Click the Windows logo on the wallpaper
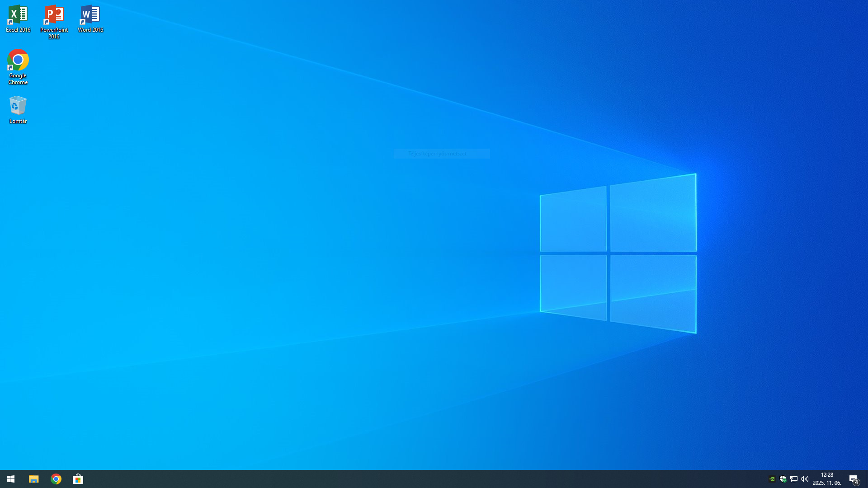This screenshot has height=488, width=868. [x=618, y=253]
